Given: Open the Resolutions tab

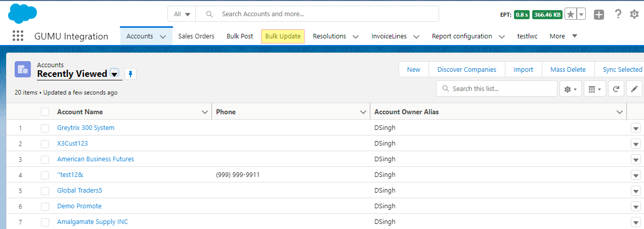Looking at the screenshot, I should 329,36.
